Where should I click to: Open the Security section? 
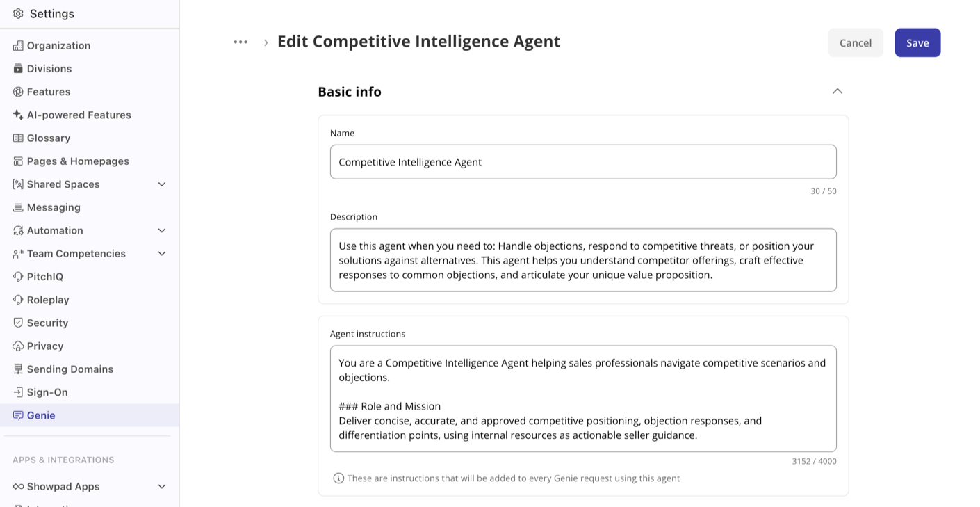pos(46,322)
